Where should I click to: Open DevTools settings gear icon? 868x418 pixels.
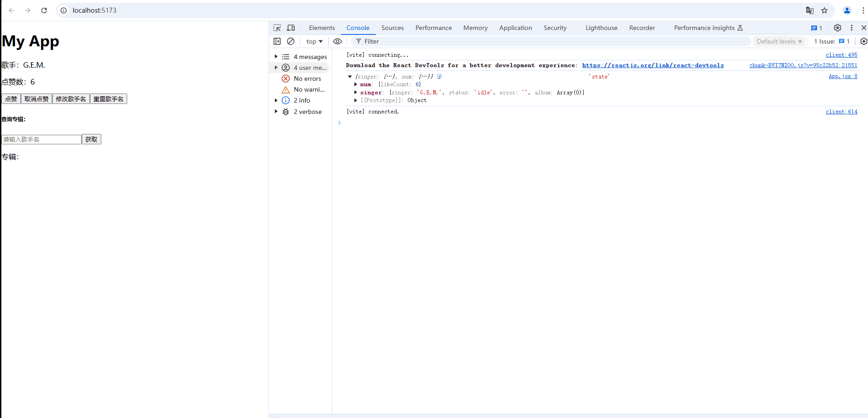(838, 28)
